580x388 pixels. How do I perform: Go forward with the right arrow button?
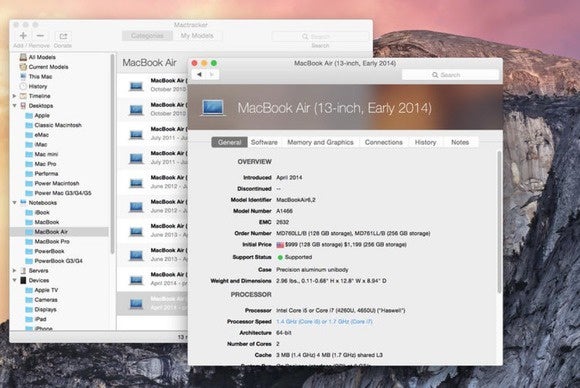point(212,74)
